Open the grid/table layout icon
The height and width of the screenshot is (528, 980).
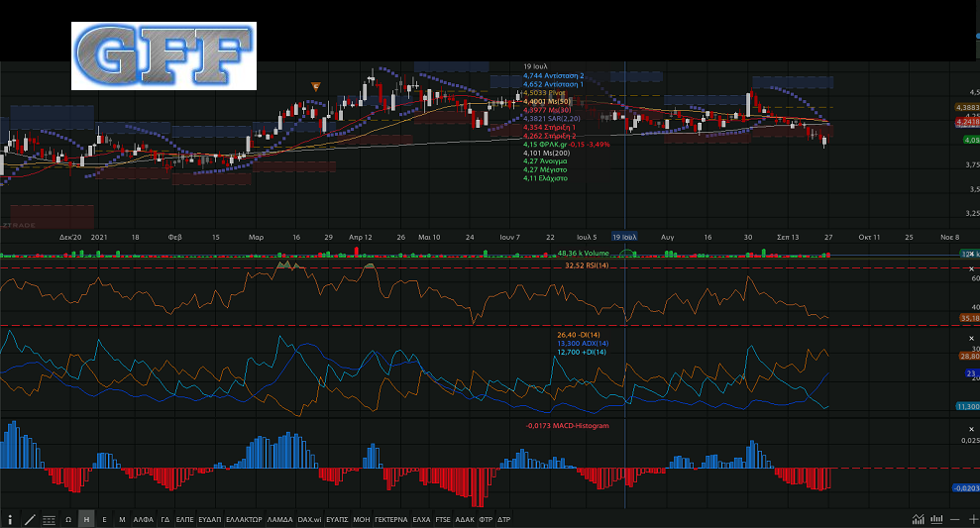[x=49, y=519]
